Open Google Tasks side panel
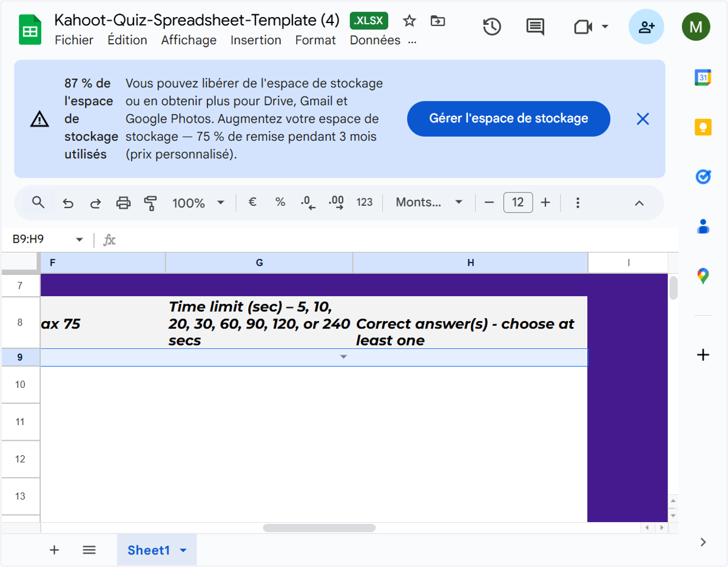The width and height of the screenshot is (728, 567). coord(703,177)
